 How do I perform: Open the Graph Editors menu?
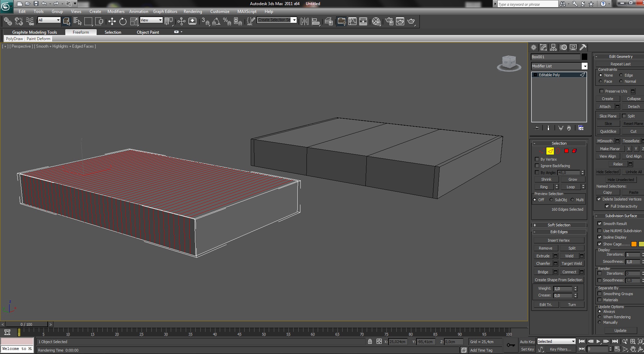tap(165, 12)
